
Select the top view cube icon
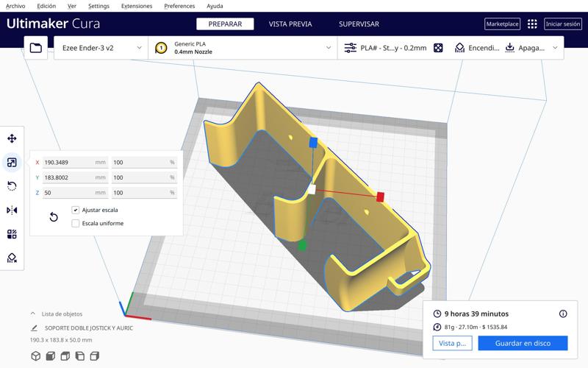click(x=65, y=356)
